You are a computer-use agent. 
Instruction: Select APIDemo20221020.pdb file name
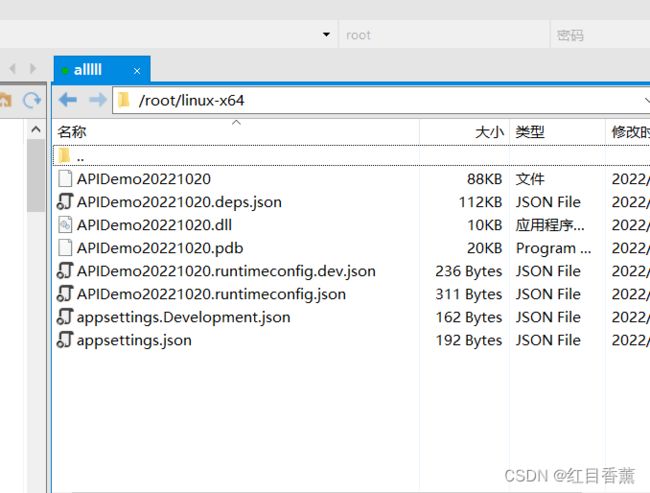[160, 248]
